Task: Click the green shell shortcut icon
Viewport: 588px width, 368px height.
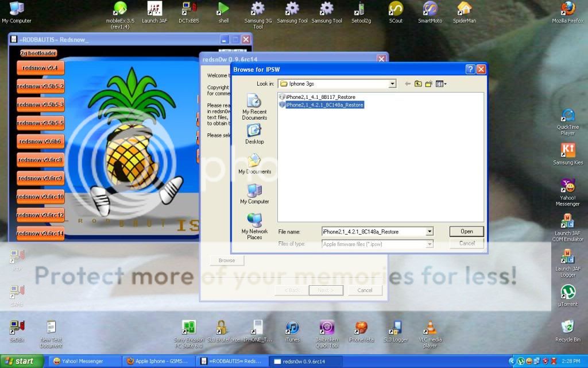Action: [223, 12]
